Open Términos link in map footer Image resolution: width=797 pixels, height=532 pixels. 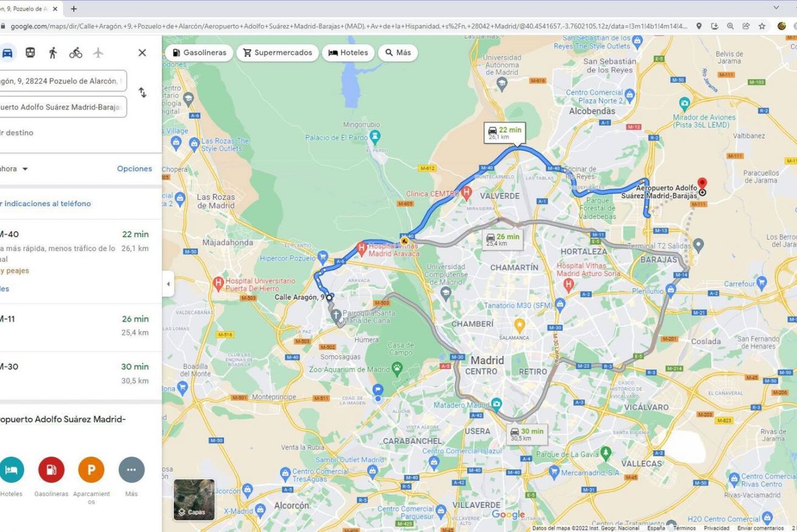pyautogui.click(x=684, y=528)
